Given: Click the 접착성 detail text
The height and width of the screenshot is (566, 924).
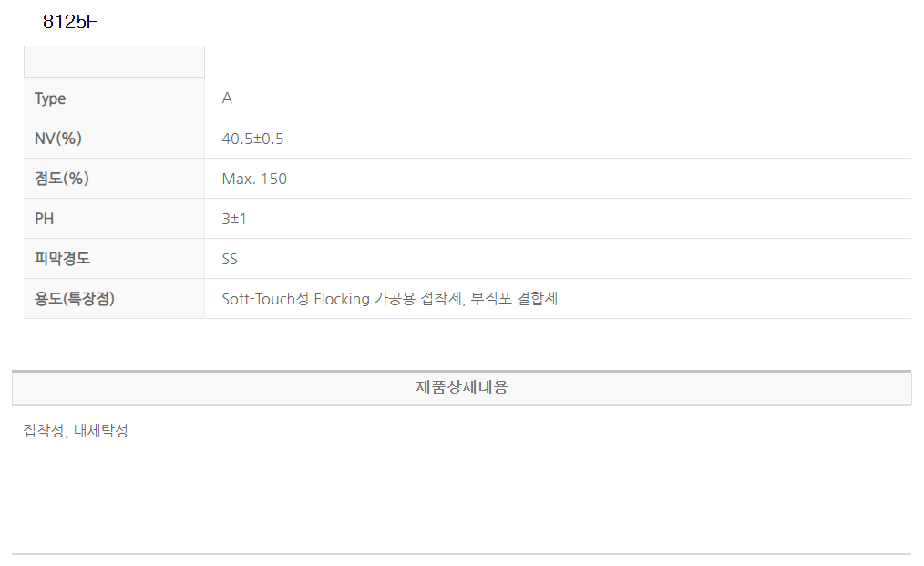Looking at the screenshot, I should pyautogui.click(x=43, y=431).
